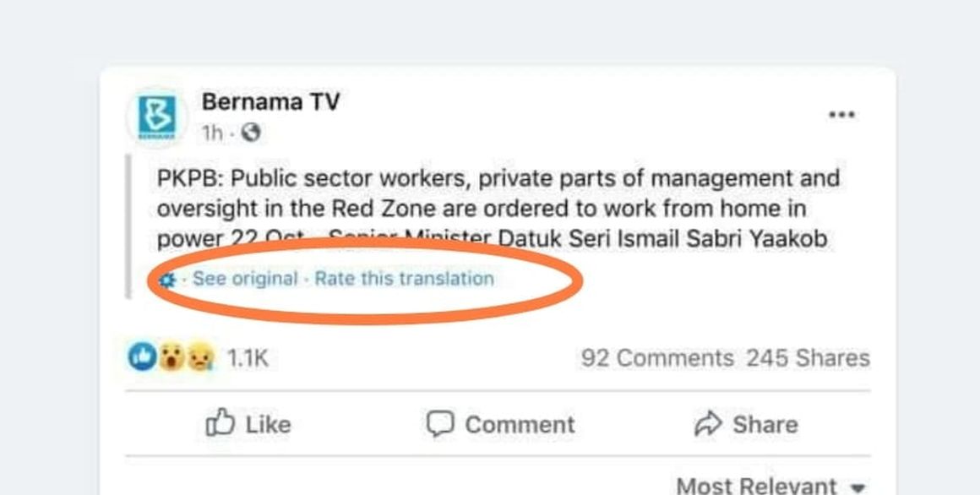Open the post's 1h timestamp
980x495 pixels.
(x=211, y=133)
